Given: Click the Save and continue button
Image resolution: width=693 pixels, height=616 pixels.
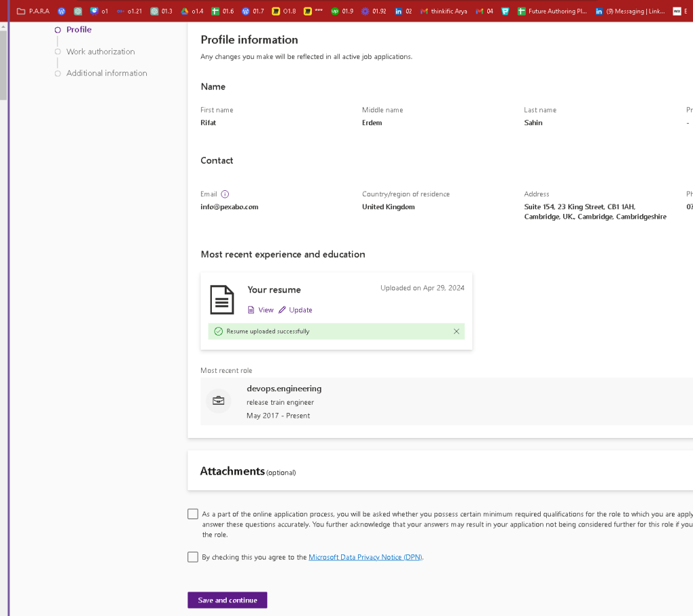Looking at the screenshot, I should click(227, 600).
